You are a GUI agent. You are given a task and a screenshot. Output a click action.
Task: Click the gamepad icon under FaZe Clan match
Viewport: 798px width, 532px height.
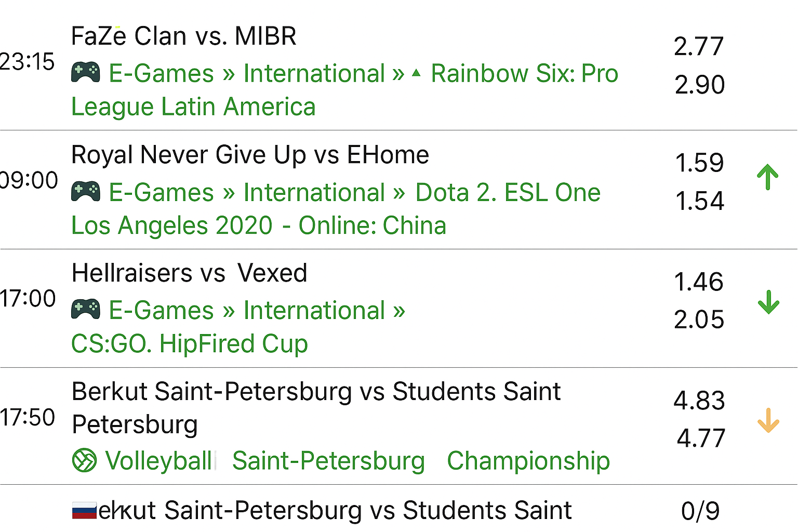pyautogui.click(x=85, y=72)
